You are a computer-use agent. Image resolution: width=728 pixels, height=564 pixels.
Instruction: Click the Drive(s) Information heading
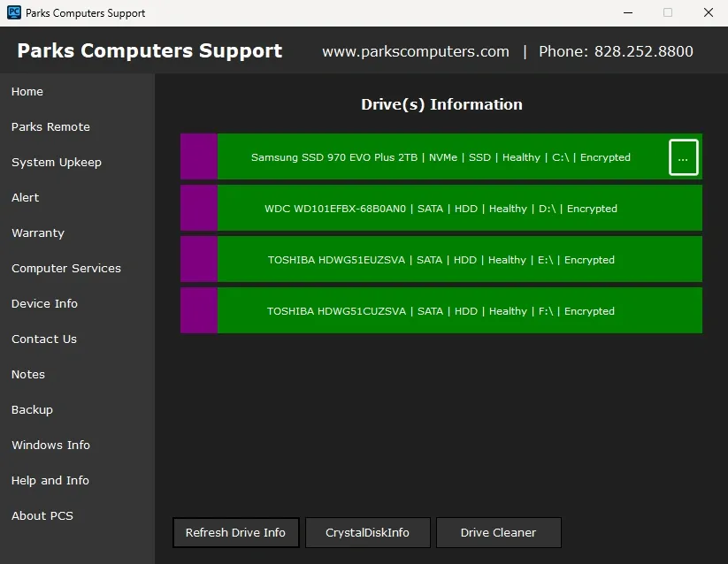tap(441, 104)
